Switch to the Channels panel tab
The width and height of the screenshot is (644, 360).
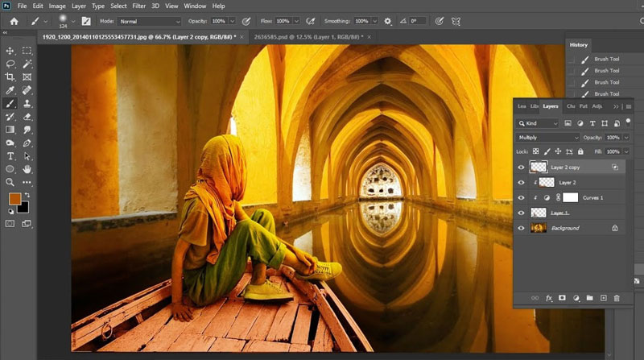pyautogui.click(x=571, y=106)
